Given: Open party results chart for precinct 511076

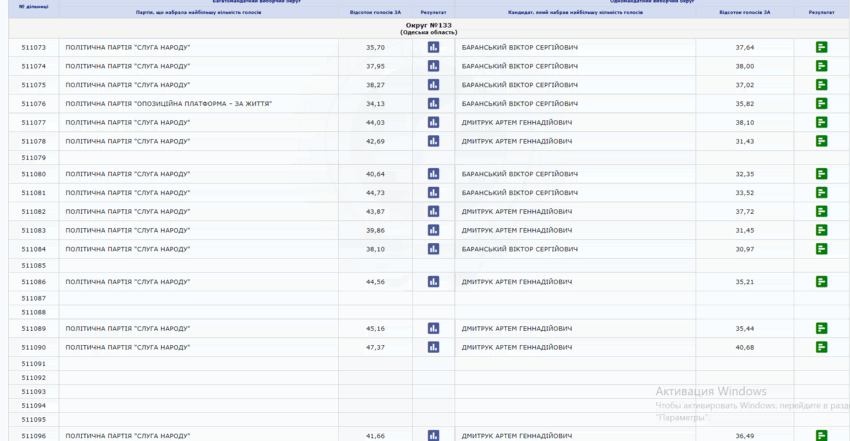Looking at the screenshot, I should [433, 103].
